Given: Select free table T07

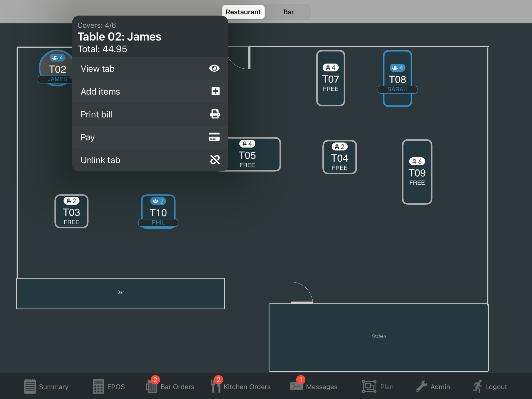Looking at the screenshot, I should [x=331, y=78].
